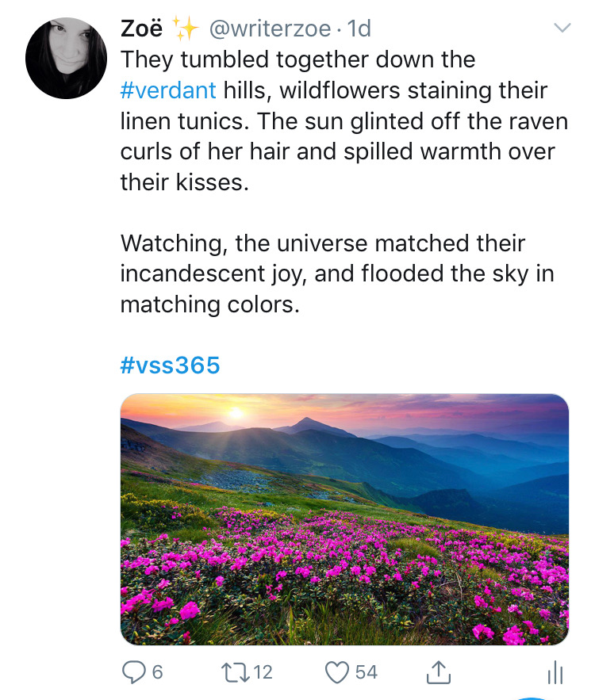Screen dimensions: 595x700
Task: Open tweet via 'They tumbled together' paragraph
Action: pos(344,120)
